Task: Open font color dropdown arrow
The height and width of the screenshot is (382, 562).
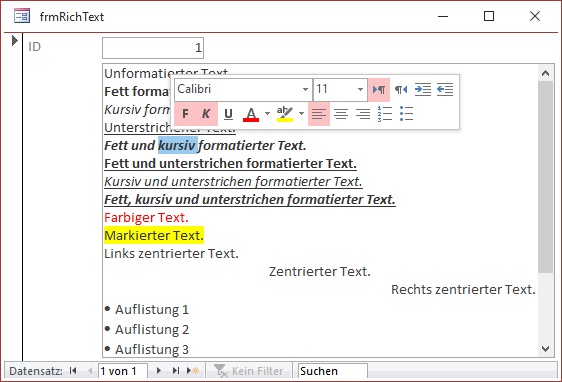Action: coord(267,114)
